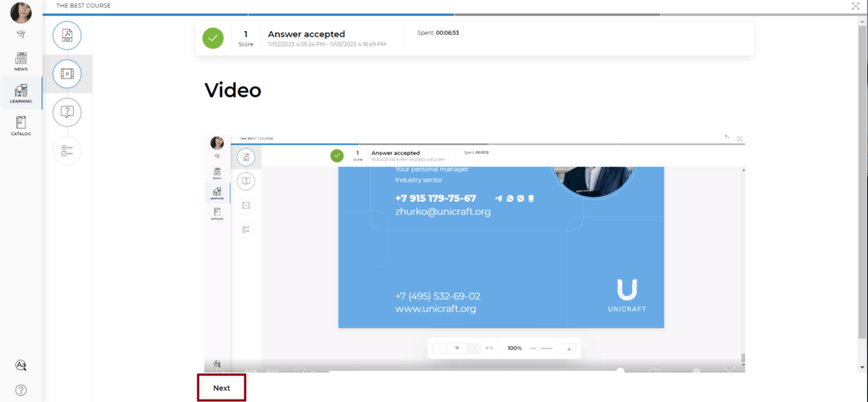868x402 pixels.
Task: Click the graduation cap icon under avatar
Action: (21, 34)
